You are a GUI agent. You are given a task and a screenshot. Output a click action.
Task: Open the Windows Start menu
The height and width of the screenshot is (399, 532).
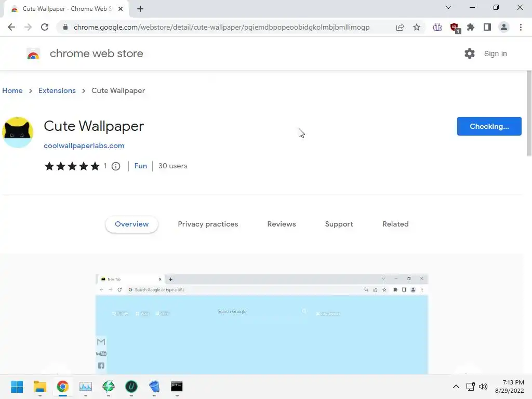[17, 387]
